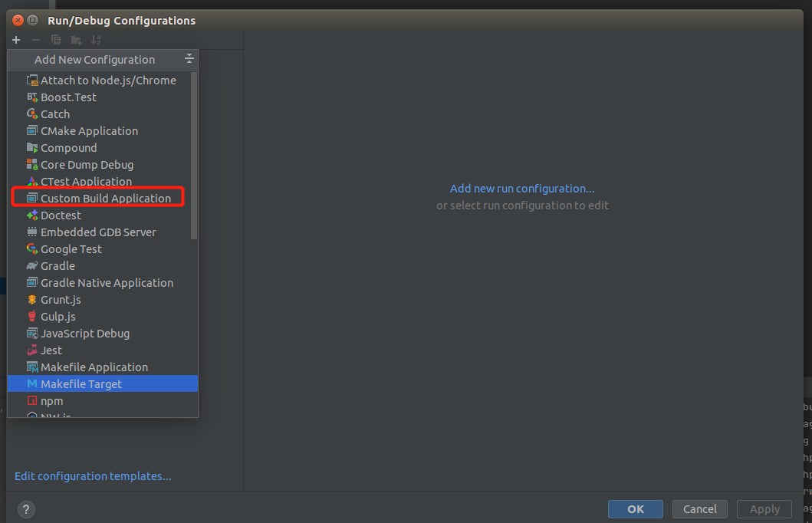
Task: Click the Custom Build Application icon
Action: pos(32,198)
